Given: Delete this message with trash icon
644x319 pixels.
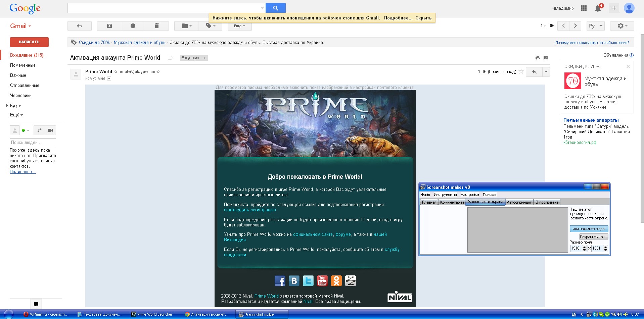Looking at the screenshot, I should (156, 26).
